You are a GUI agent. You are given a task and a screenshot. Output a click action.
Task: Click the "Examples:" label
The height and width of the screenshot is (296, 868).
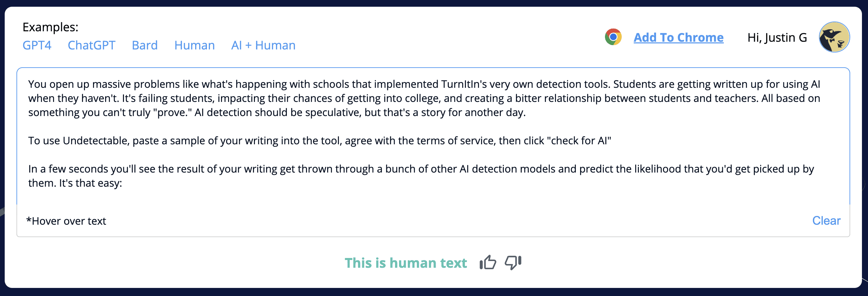(50, 27)
